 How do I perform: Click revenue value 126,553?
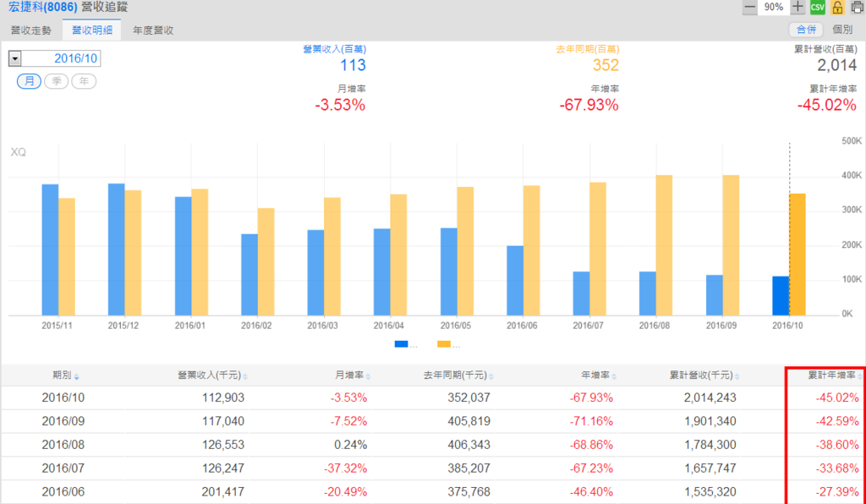223,444
